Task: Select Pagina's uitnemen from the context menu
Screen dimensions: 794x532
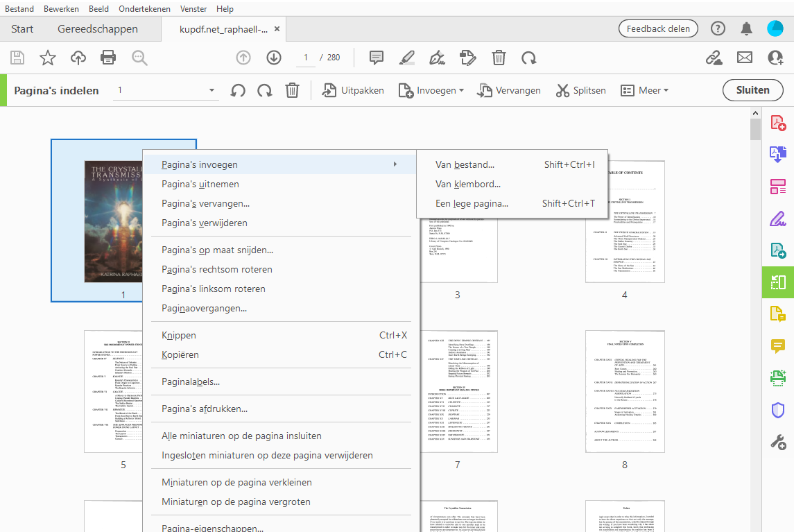Action: pos(202,184)
